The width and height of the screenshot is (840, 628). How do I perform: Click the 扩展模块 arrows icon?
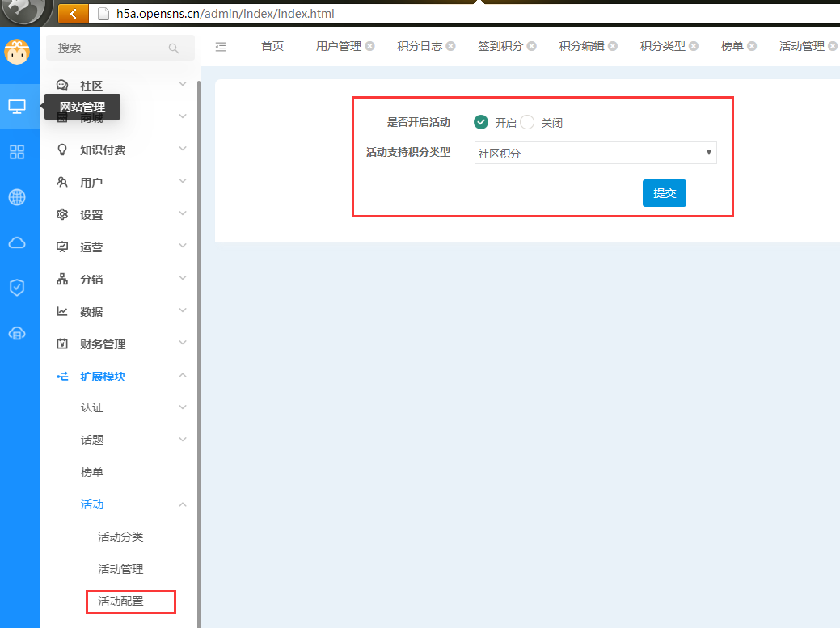click(62, 377)
